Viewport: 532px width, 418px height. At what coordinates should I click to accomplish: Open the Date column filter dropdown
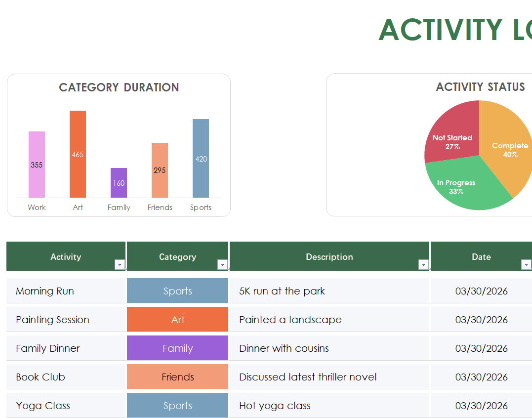pyautogui.click(x=526, y=264)
